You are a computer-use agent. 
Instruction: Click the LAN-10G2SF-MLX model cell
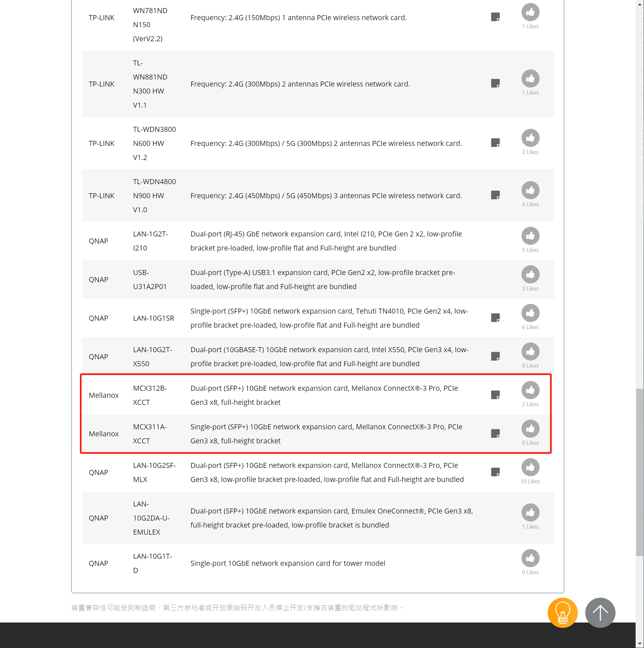[x=154, y=473]
